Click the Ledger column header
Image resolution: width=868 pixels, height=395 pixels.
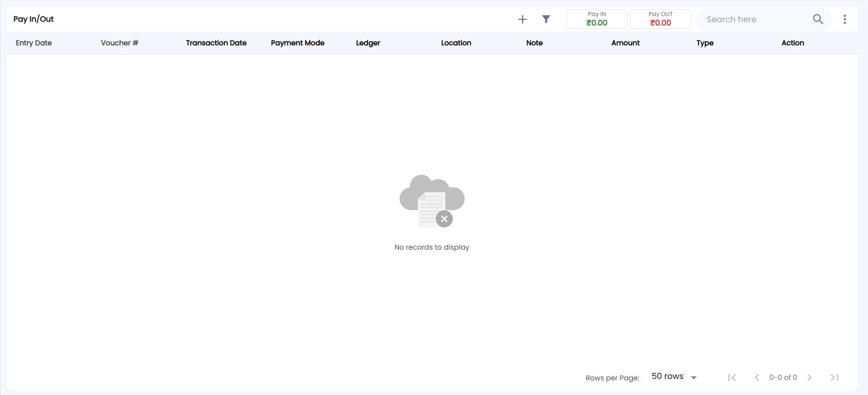click(368, 43)
